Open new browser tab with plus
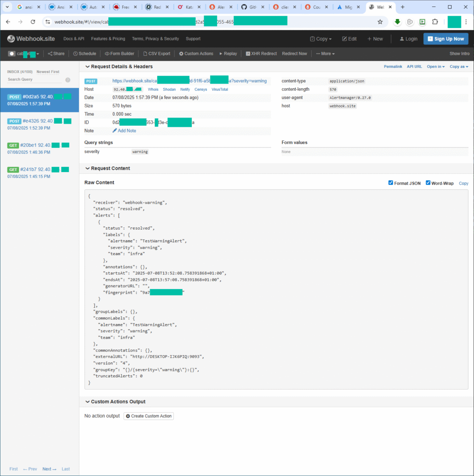Image resolution: width=474 pixels, height=476 pixels. pos(403,7)
